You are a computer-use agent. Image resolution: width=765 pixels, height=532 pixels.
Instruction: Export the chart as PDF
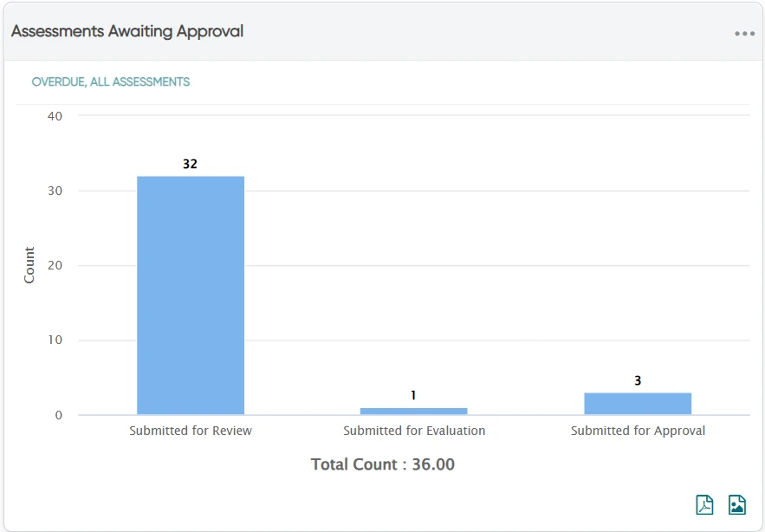pos(704,504)
